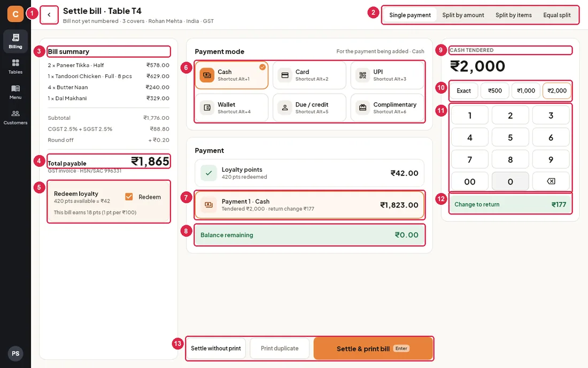The image size is (588, 368).
Task: Click the ₹1,865 total payable amount
Action: [150, 162]
